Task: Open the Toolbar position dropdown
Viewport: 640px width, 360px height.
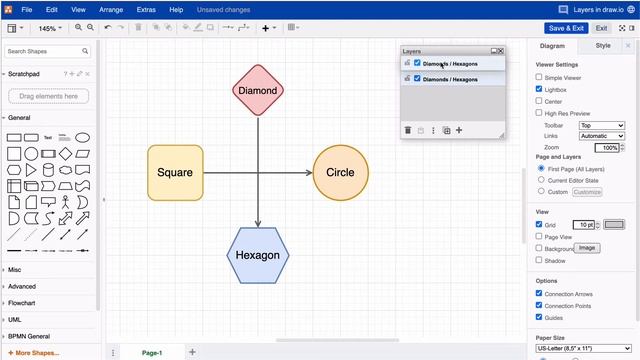Action: [x=602, y=125]
